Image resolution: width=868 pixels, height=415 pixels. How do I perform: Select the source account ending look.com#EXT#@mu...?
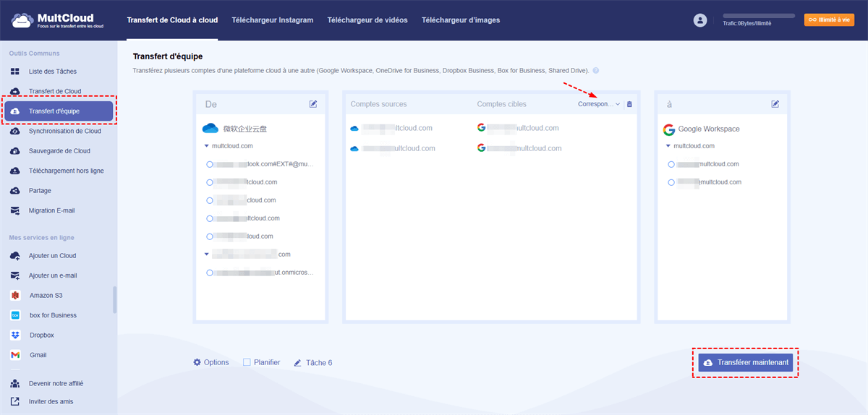[210, 164]
